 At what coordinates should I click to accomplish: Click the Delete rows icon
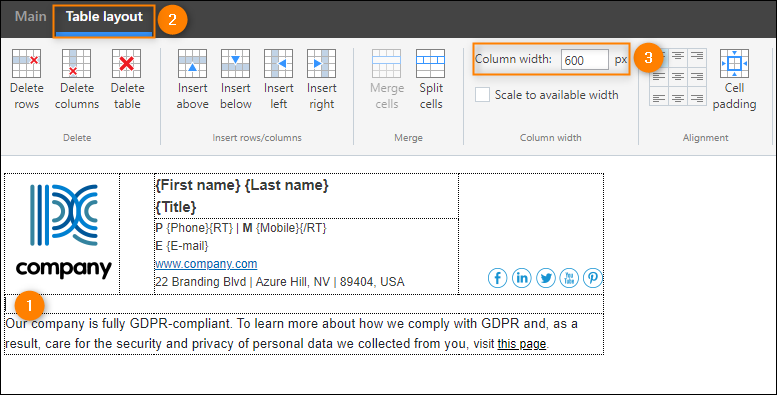click(x=26, y=63)
